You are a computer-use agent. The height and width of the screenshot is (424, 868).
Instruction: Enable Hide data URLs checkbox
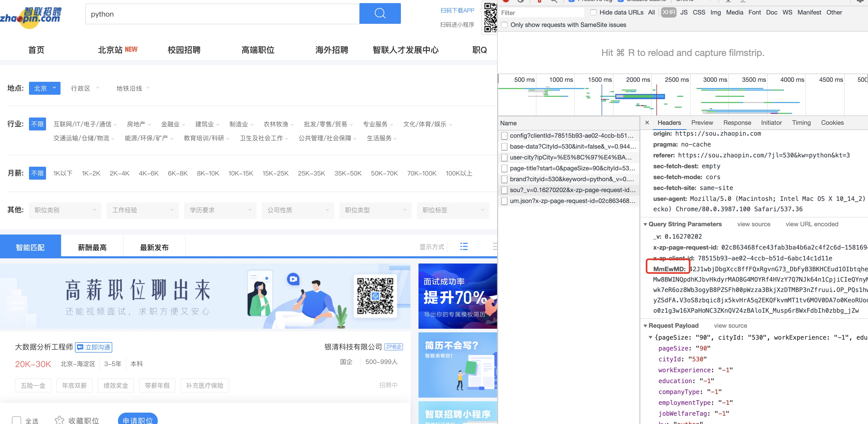[x=593, y=12]
